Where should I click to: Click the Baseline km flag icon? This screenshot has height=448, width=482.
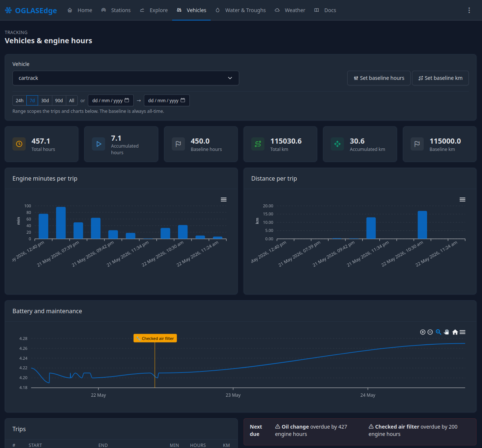[417, 144]
